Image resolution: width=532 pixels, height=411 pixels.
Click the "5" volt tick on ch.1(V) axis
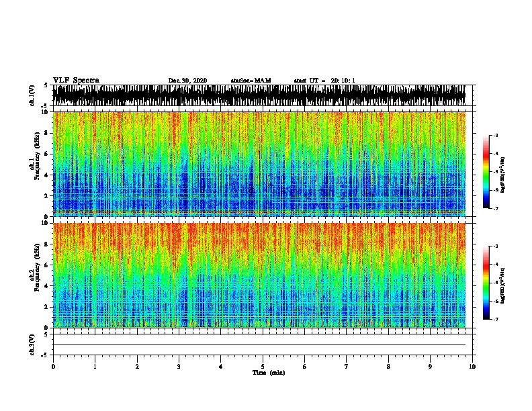46,85
